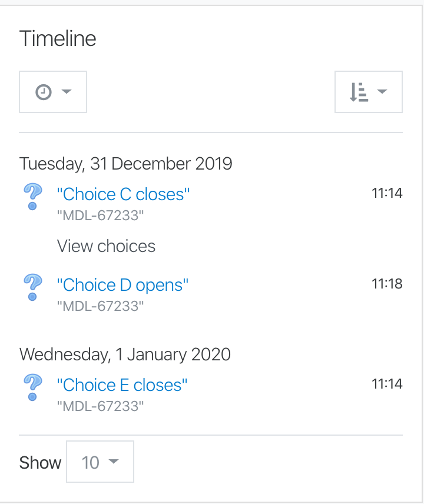Click the clock icon in date filter

pos(44,92)
